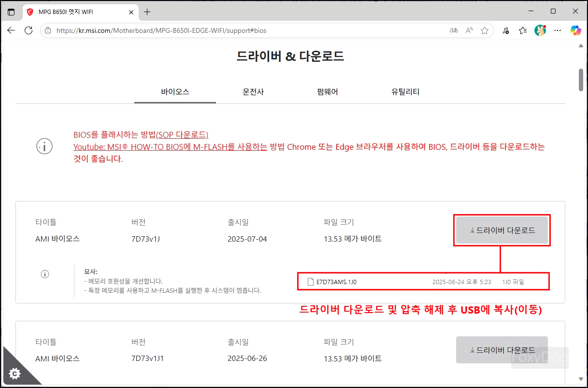Switch to the 바이오스 tab
Image resolution: width=588 pixels, height=388 pixels.
point(175,91)
